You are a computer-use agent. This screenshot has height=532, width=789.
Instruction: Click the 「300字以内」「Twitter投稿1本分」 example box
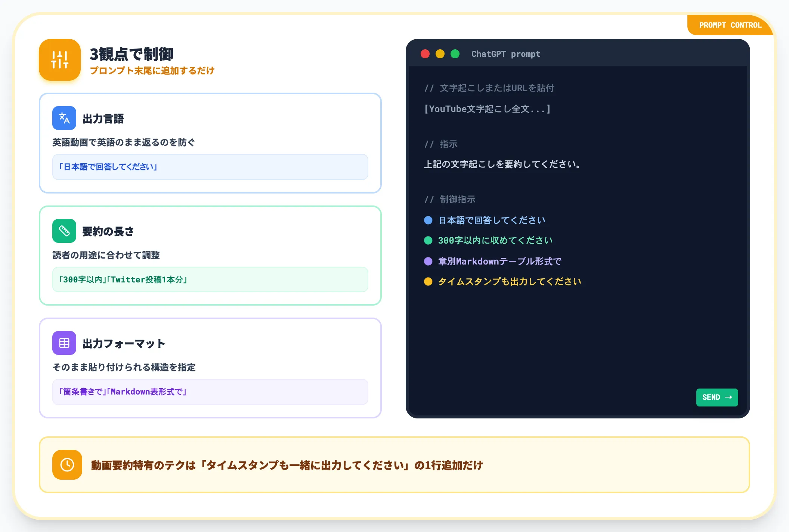[x=210, y=279]
